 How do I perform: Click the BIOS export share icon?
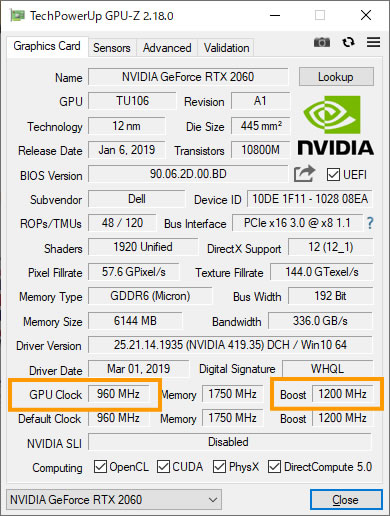coord(304,174)
